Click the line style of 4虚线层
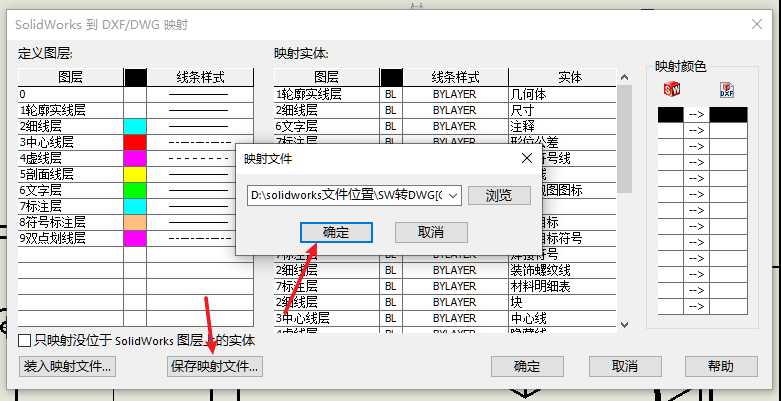 200,158
